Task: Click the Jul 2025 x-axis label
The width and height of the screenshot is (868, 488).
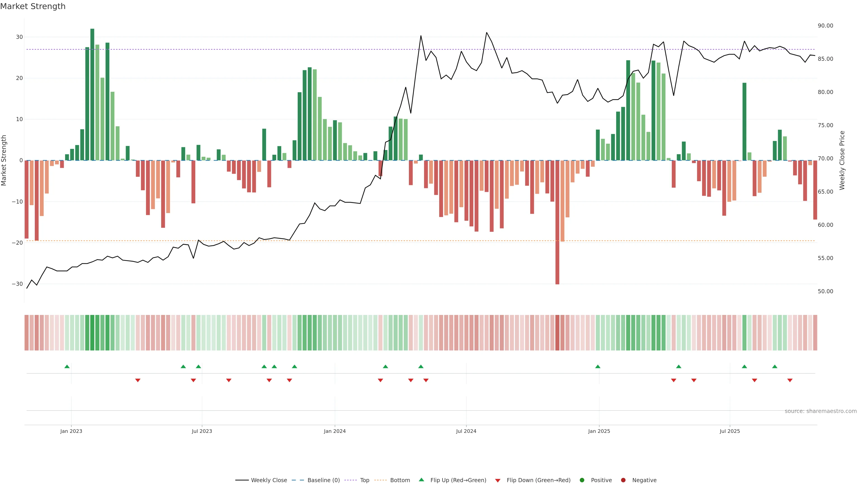Action: point(730,431)
